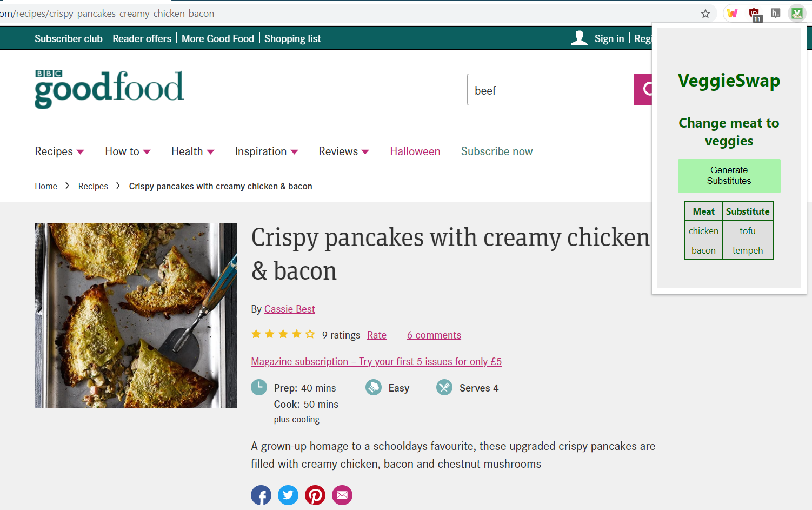Expand the How to dropdown

tap(128, 151)
